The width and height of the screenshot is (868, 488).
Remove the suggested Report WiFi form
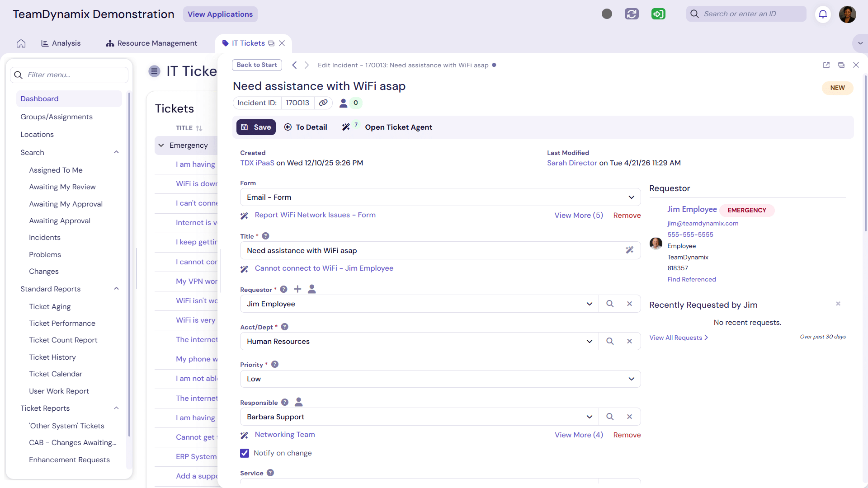(x=627, y=216)
